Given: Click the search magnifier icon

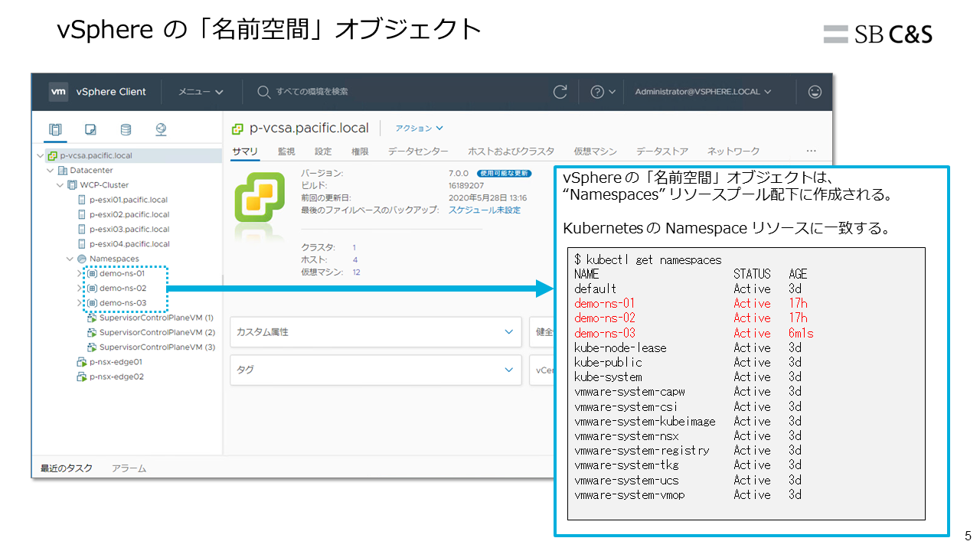Looking at the screenshot, I should 264,92.
